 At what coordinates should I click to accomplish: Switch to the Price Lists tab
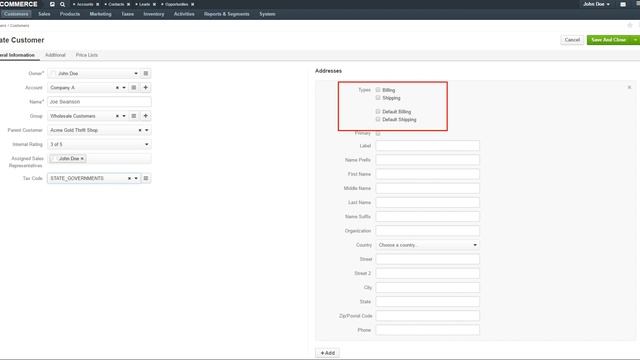click(x=87, y=55)
